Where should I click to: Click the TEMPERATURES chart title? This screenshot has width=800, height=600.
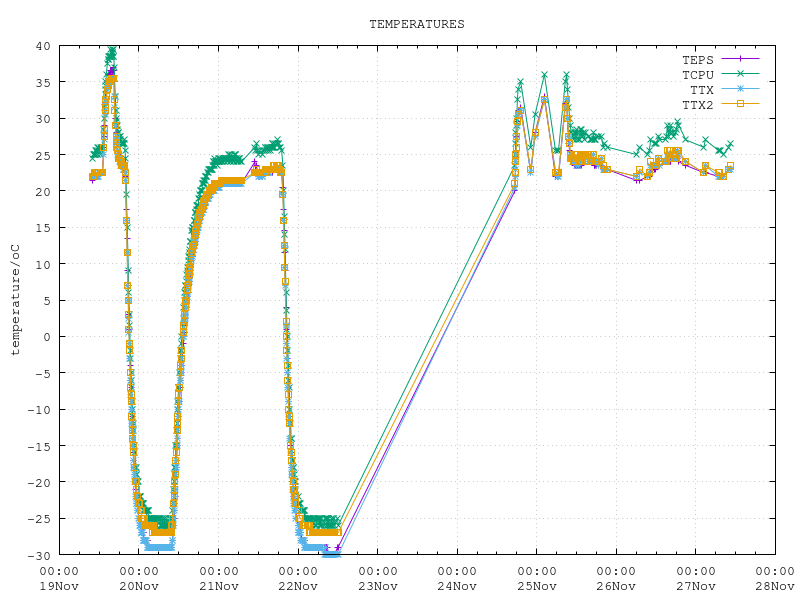pos(417,24)
